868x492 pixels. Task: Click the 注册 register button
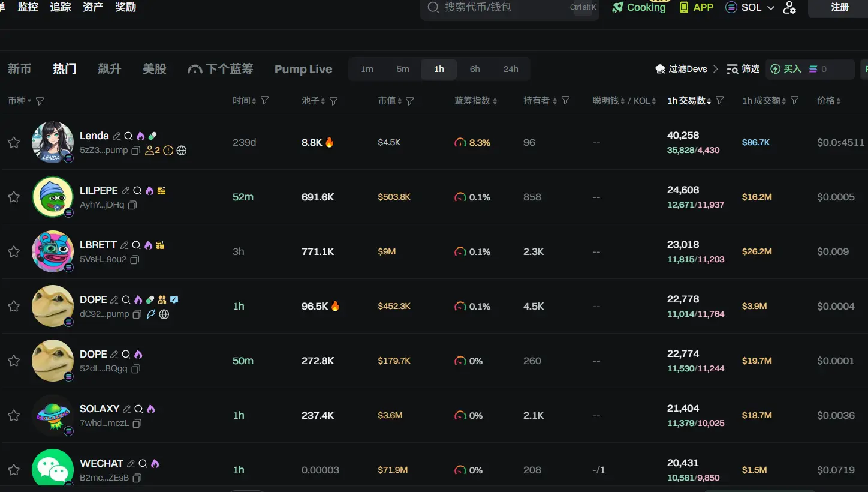[839, 8]
